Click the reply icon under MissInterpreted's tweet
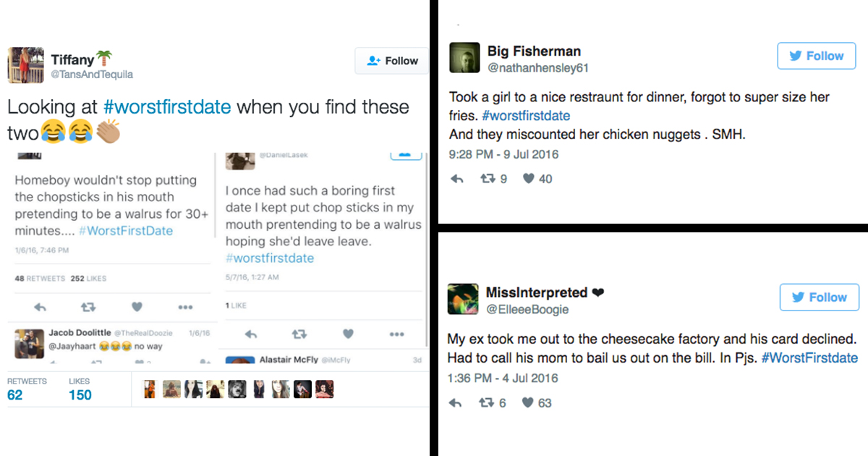 pyautogui.click(x=456, y=402)
